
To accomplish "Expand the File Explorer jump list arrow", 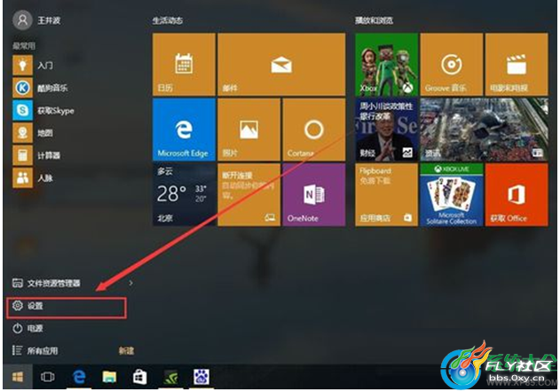I will point(130,283).
